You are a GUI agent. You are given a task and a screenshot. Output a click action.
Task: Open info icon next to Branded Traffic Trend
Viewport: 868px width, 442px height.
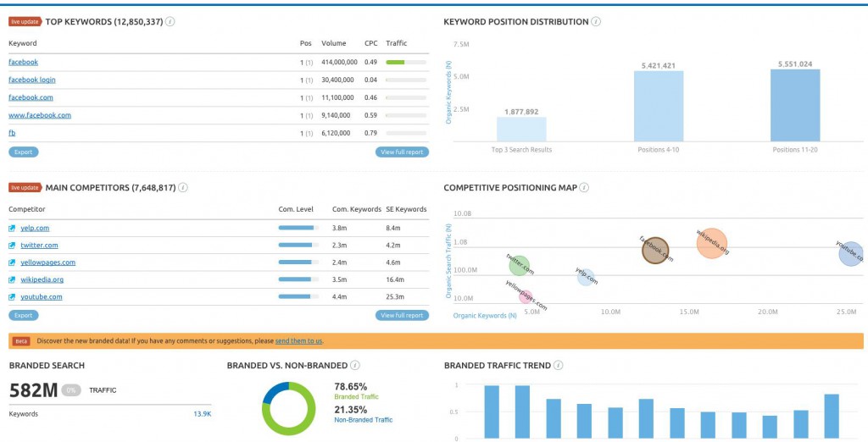point(559,365)
